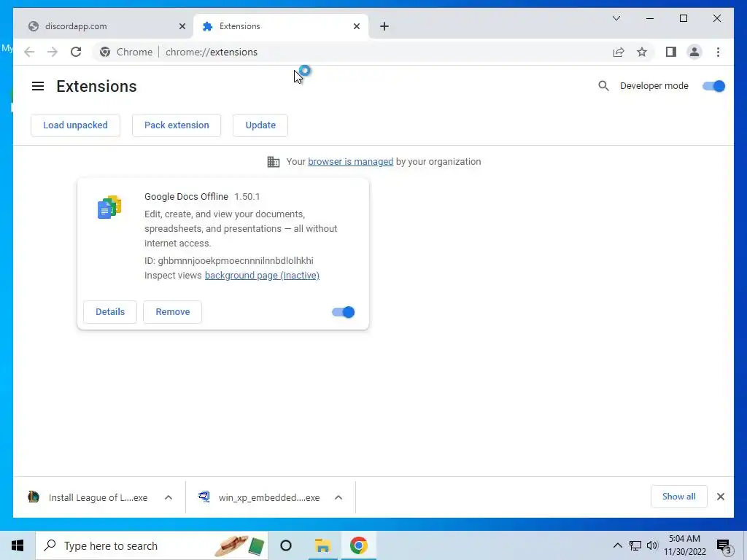Click Pack extension button
The width and height of the screenshot is (747, 560).
177,125
